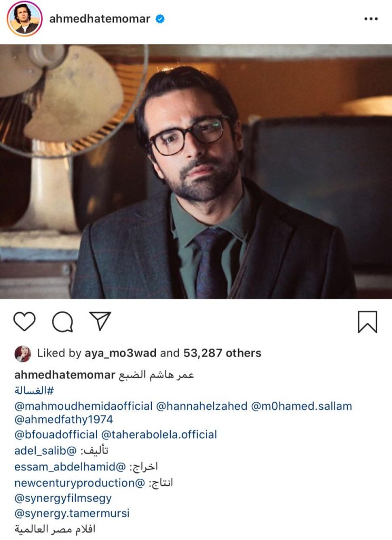Open @ahmedfathy1974 mention

pyautogui.click(x=64, y=419)
